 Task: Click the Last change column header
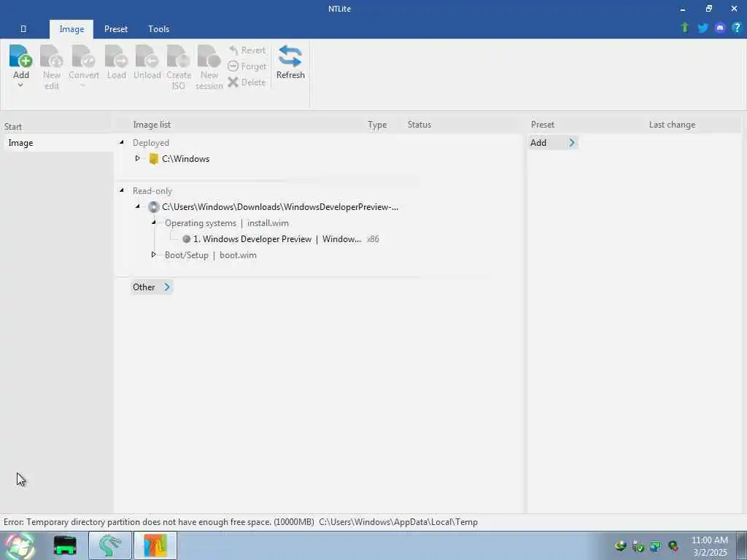point(672,125)
